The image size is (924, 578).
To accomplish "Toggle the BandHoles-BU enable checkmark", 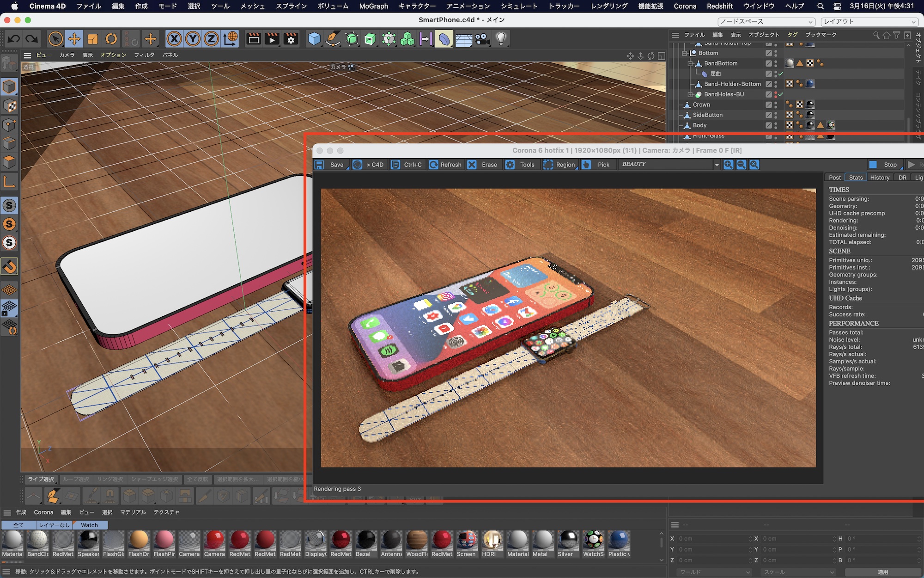I will [x=781, y=94].
